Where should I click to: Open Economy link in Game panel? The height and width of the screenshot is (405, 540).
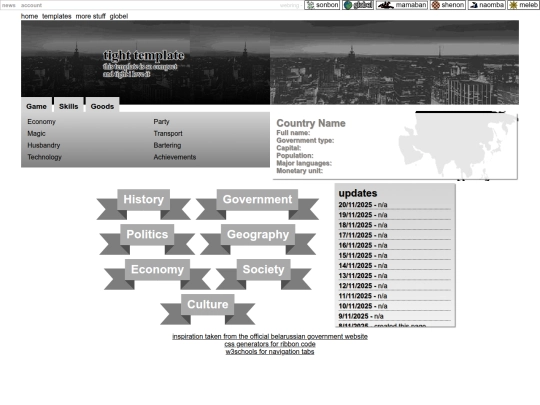point(41,122)
